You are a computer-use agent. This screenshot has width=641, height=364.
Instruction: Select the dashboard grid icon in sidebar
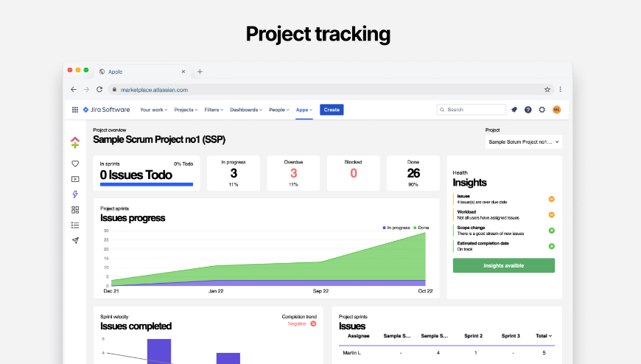(75, 210)
